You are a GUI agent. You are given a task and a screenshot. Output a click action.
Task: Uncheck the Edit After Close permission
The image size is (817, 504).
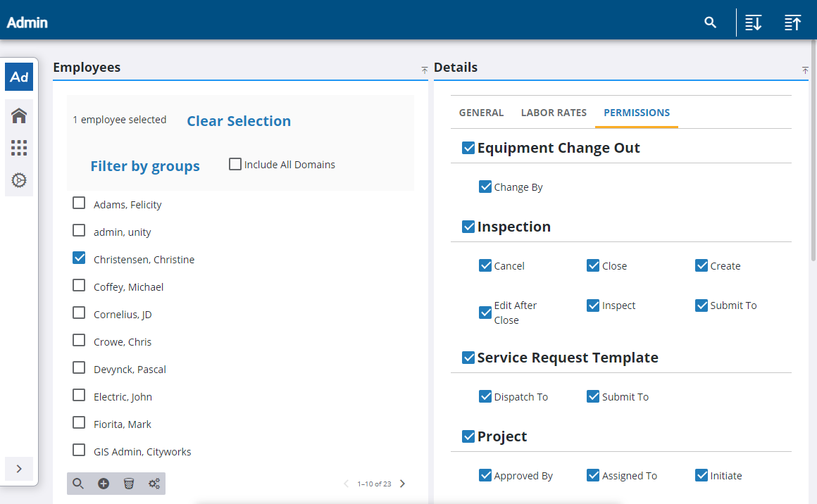coord(485,313)
